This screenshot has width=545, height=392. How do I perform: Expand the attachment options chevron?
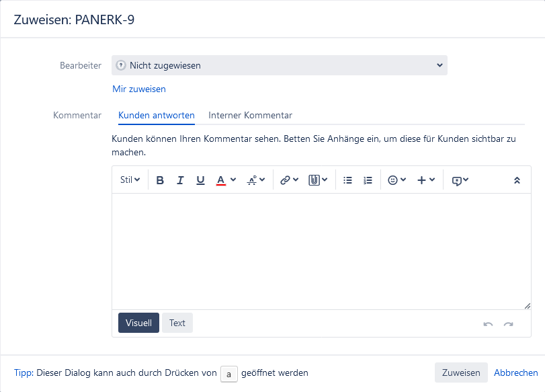325,180
